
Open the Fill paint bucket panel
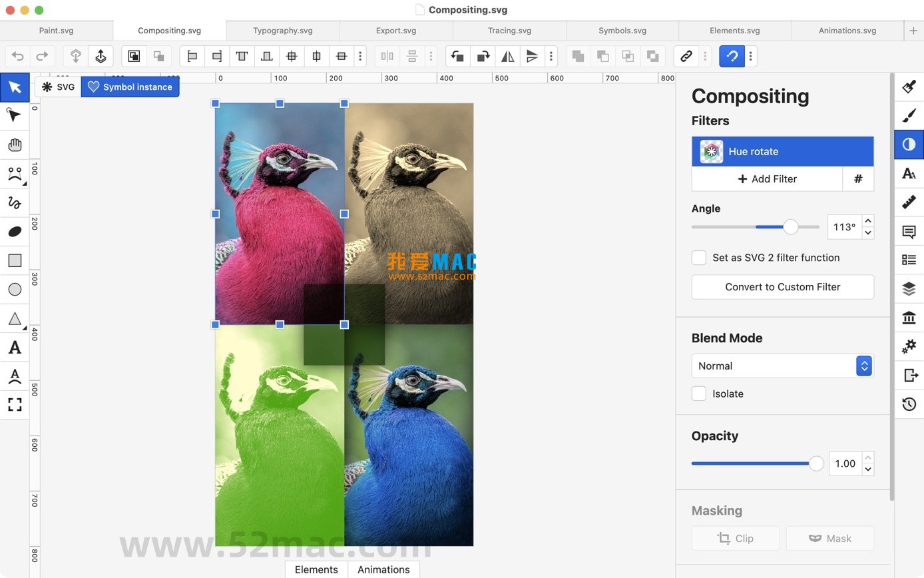tap(909, 87)
